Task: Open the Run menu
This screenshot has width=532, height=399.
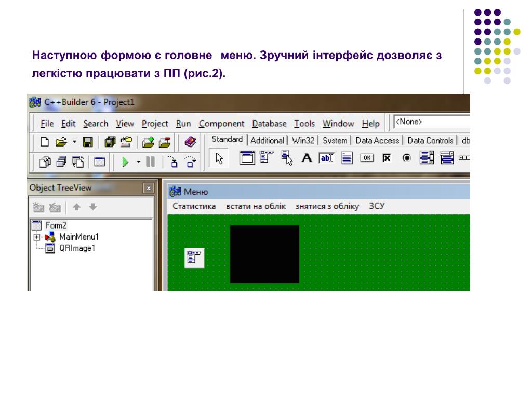Action: tap(183, 124)
